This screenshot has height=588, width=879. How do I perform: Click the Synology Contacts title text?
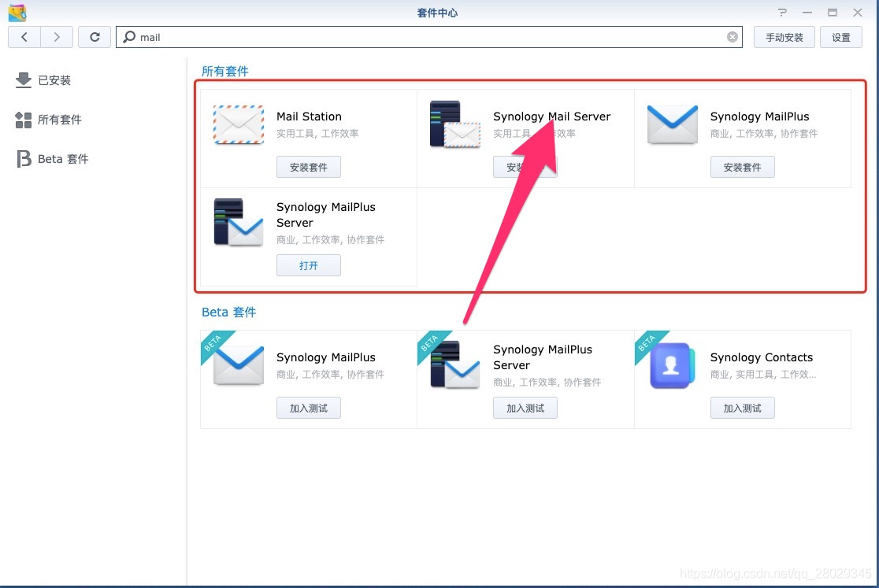(762, 357)
